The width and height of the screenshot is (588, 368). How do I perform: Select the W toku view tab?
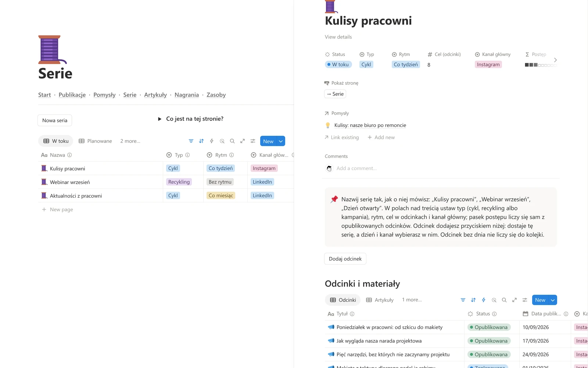click(56, 141)
